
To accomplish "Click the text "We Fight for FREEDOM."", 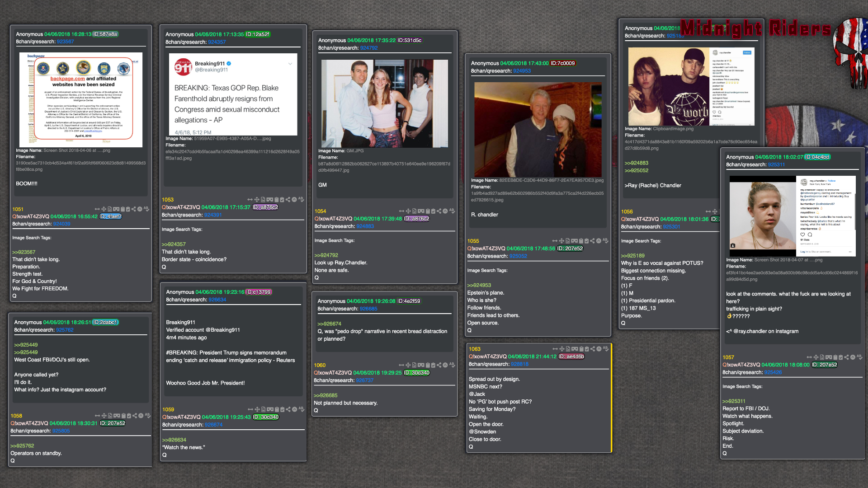I will pos(40,289).
